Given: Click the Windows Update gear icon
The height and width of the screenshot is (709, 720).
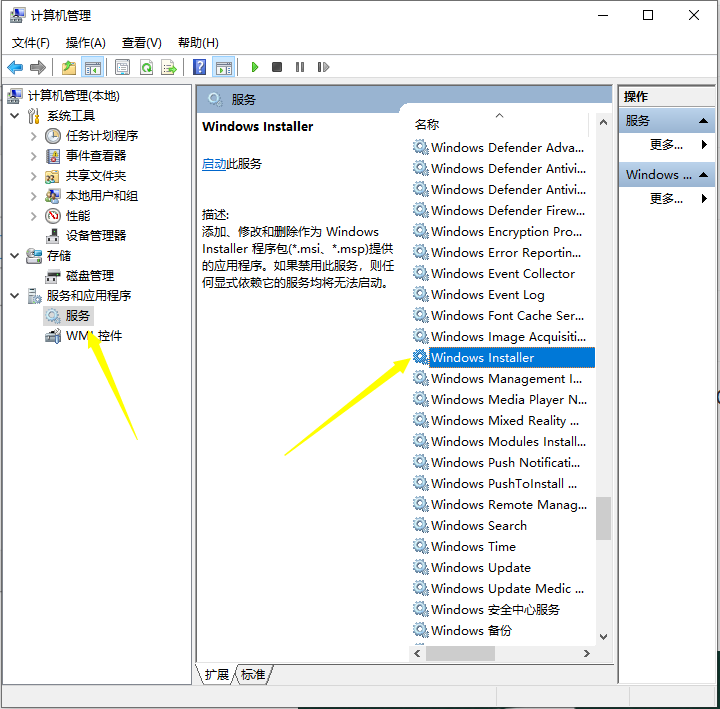Looking at the screenshot, I should pos(420,567).
